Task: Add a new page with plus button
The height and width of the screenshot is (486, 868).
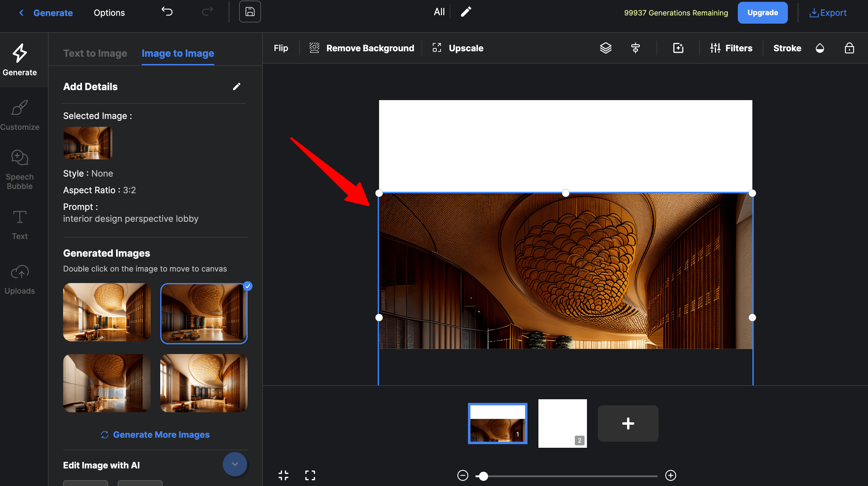Action: coord(628,424)
